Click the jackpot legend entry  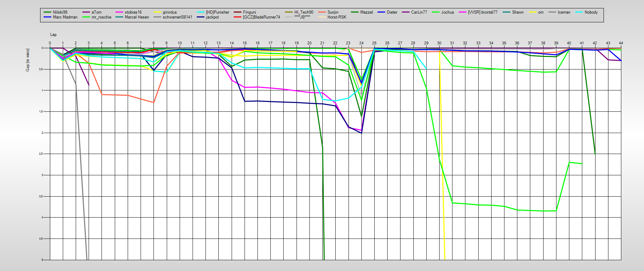point(212,17)
